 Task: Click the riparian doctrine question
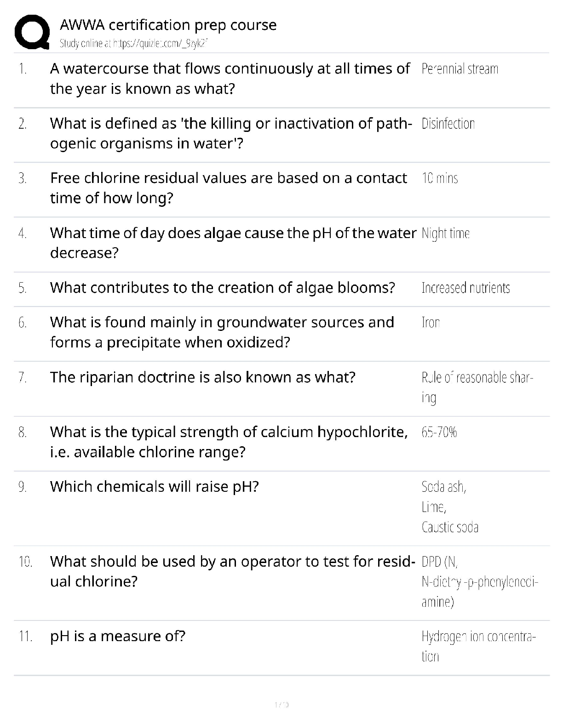(x=202, y=377)
